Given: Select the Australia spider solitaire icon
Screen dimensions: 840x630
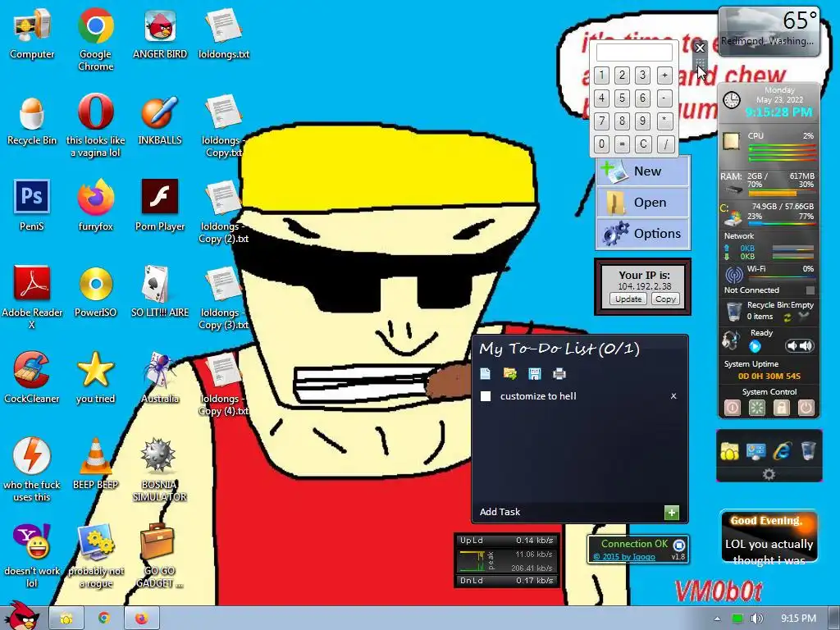Looking at the screenshot, I should 160,377.
